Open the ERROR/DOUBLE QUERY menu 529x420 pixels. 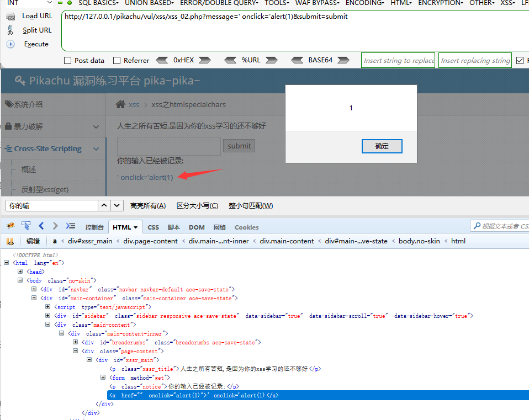[x=219, y=3]
